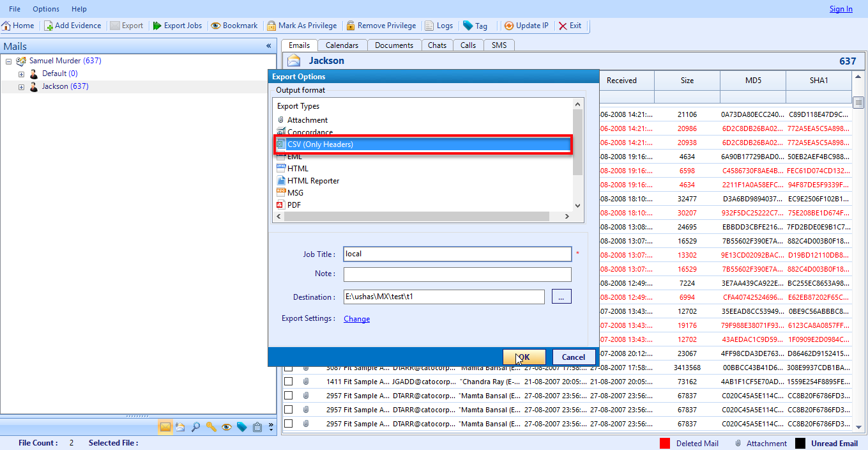Switch to the Calendars tab
This screenshot has height=450, width=868.
click(342, 45)
